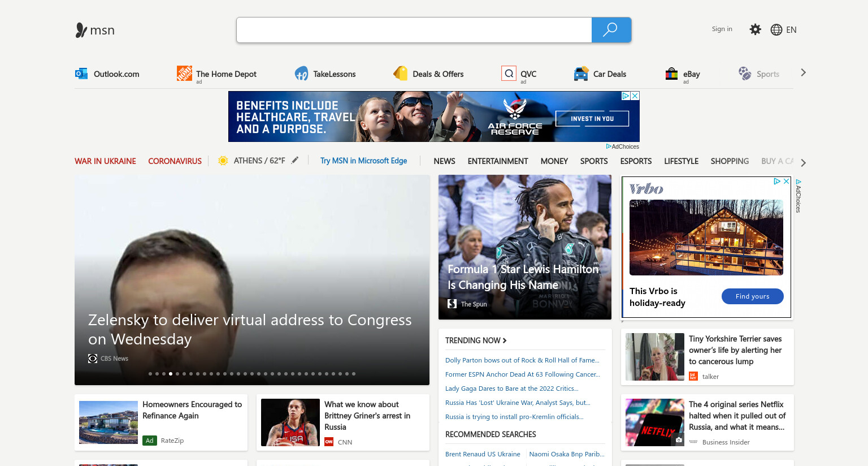The height and width of the screenshot is (466, 868).
Task: Open Dolly Parton Rock & Roll Hall headline
Action: tap(522, 360)
